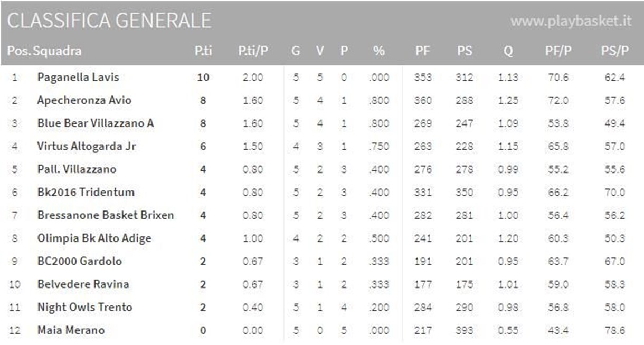Sort by the PF/P column header
Viewport: 644px width, 345px height.
(x=558, y=51)
